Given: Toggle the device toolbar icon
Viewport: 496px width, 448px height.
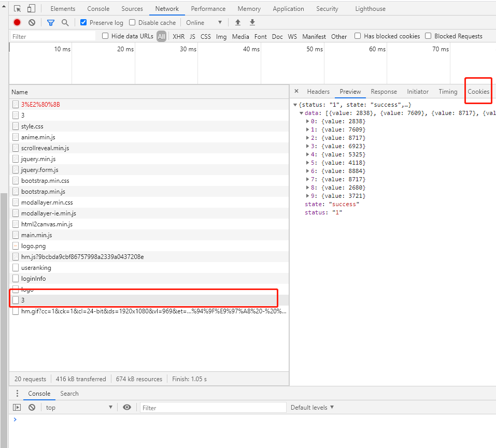Looking at the screenshot, I should coord(31,9).
